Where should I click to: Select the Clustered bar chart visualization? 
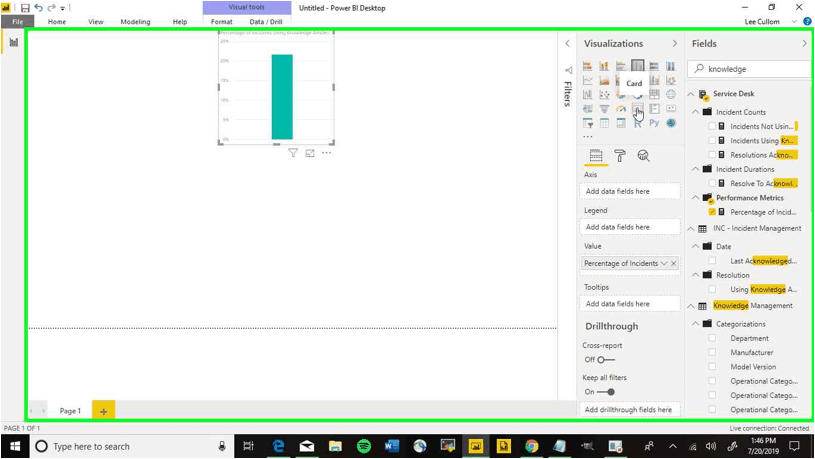[x=621, y=66]
